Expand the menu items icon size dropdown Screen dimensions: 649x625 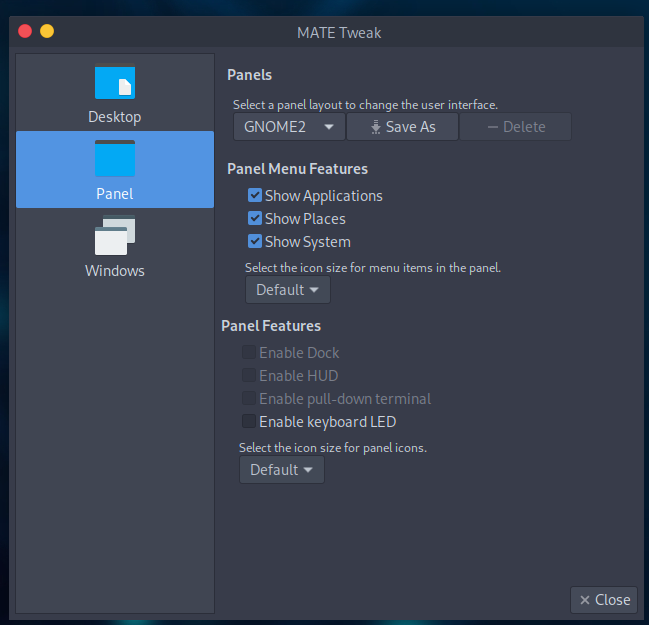[x=287, y=290]
